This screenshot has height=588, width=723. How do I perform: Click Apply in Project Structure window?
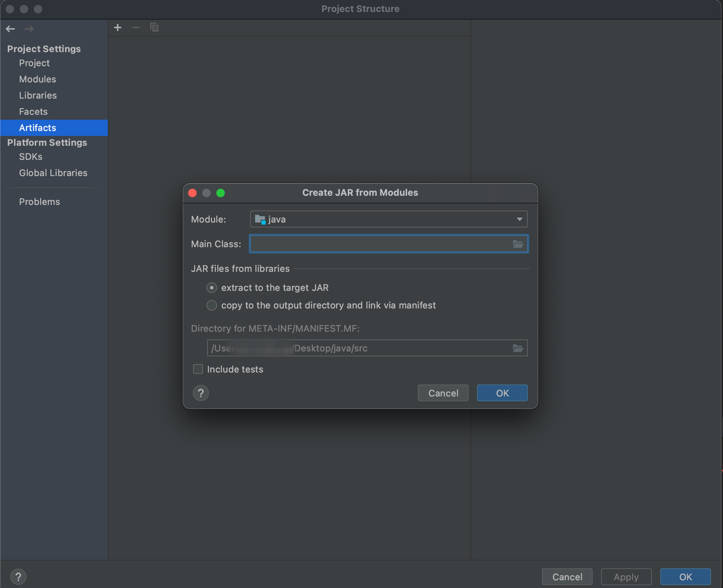(626, 577)
